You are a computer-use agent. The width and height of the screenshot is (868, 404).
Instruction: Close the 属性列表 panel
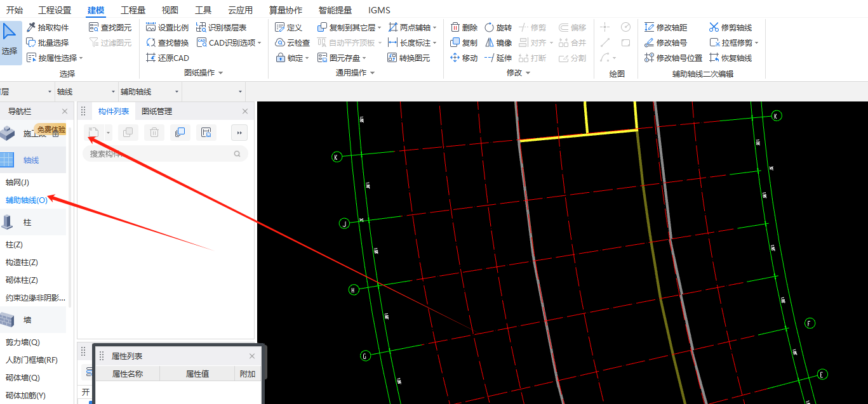252,356
